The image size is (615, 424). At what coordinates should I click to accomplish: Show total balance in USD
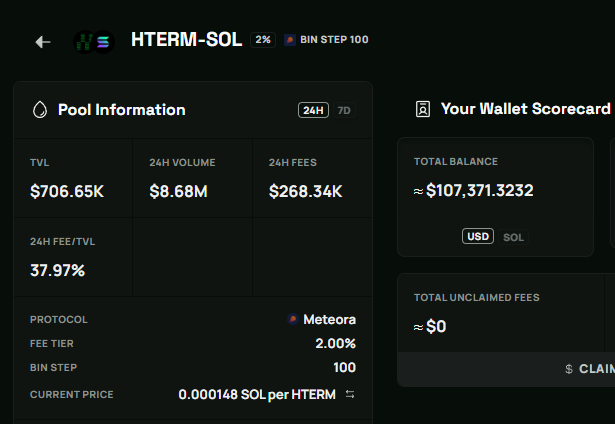click(x=478, y=237)
